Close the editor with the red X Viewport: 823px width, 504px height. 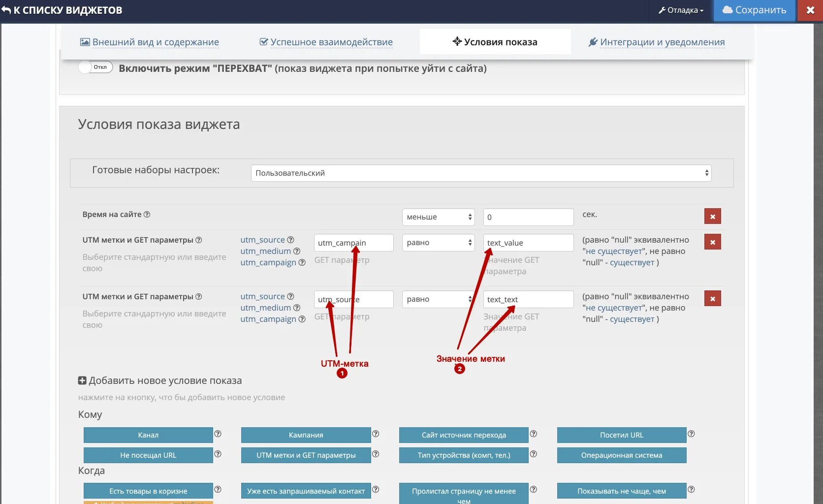click(810, 10)
